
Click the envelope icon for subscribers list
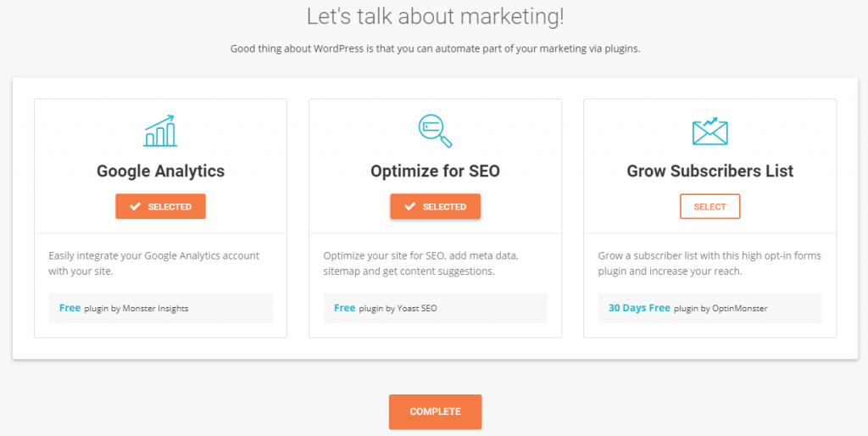pos(709,131)
